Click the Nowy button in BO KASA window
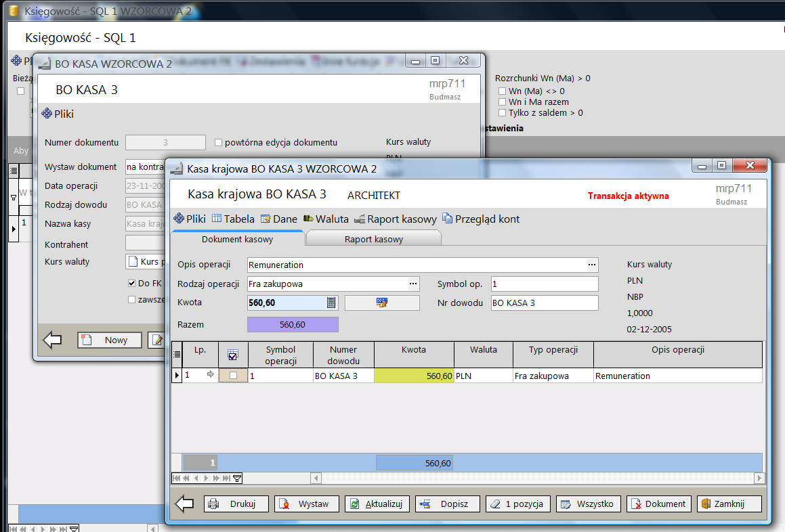This screenshot has height=532, width=785. point(110,340)
